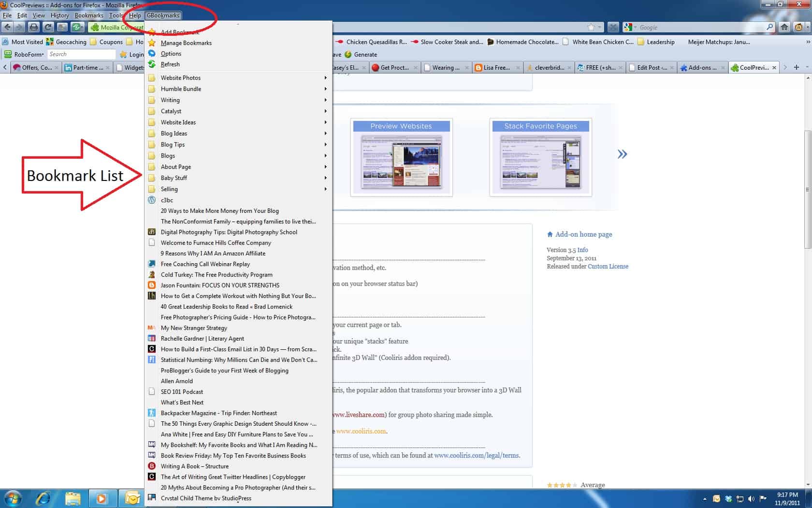Click the page vertical scrollbar thumb
Image resolution: width=812 pixels, height=508 pixels.
(808, 190)
